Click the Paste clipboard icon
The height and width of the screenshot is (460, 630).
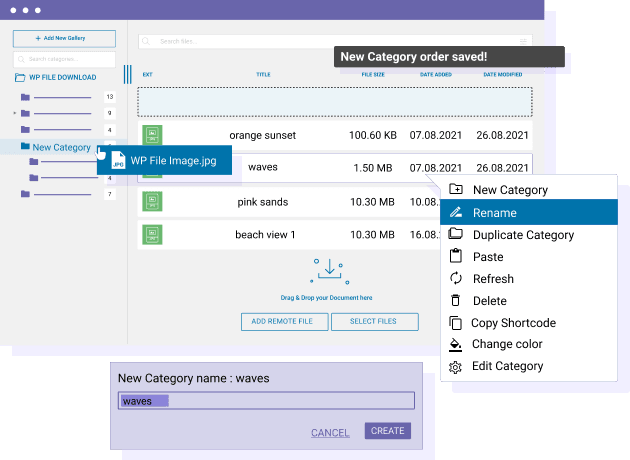(x=456, y=257)
